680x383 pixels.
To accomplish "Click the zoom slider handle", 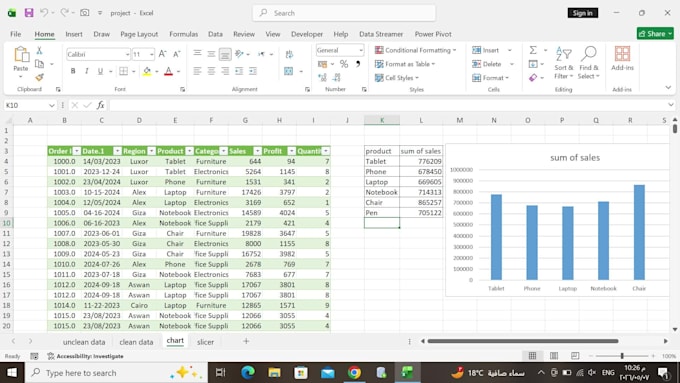I will [x=622, y=356].
